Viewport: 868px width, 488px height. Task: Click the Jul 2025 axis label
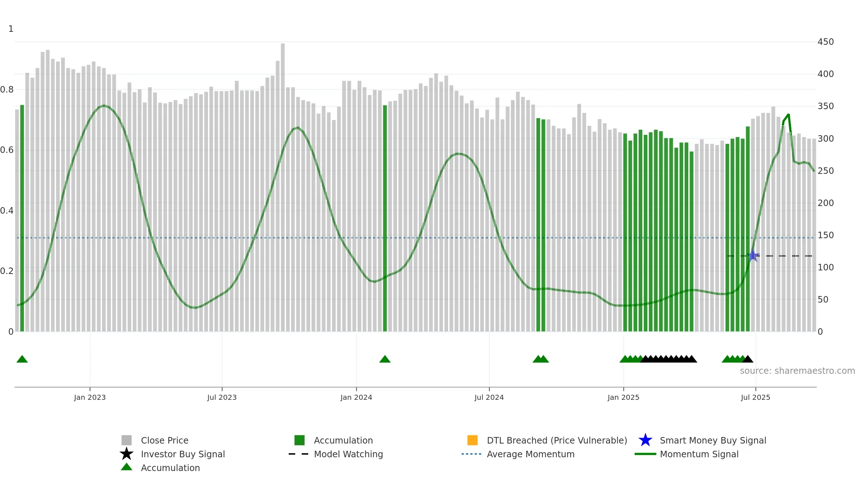click(756, 398)
